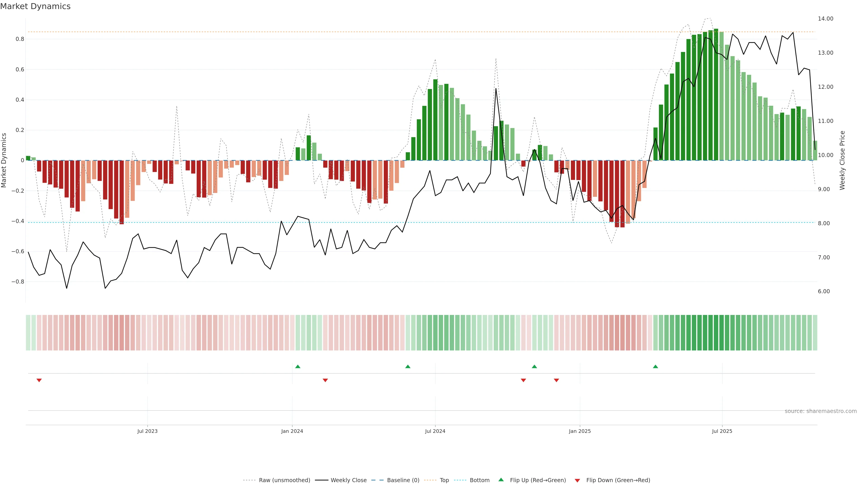This screenshot has height=488, width=868.
Task: Click the leftmost red flip-down triangle marker
Action: (39, 380)
